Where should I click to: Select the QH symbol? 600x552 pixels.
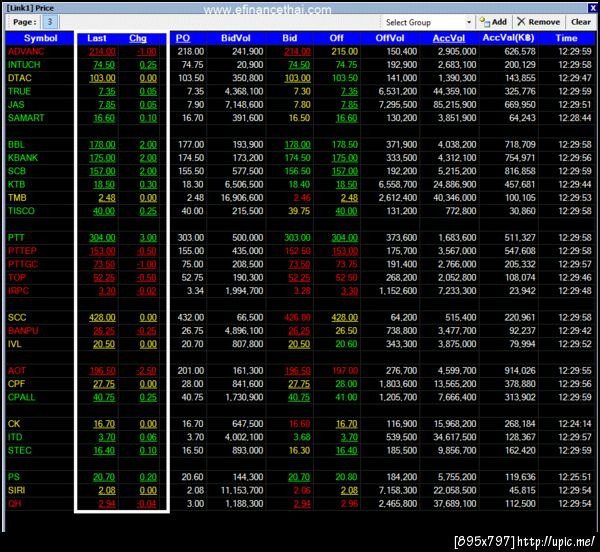[15, 503]
